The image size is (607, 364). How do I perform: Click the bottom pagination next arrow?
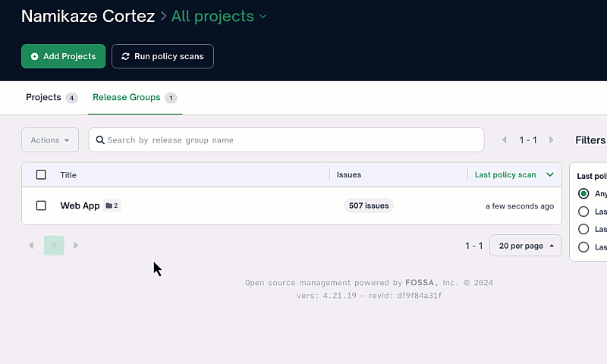(x=76, y=246)
